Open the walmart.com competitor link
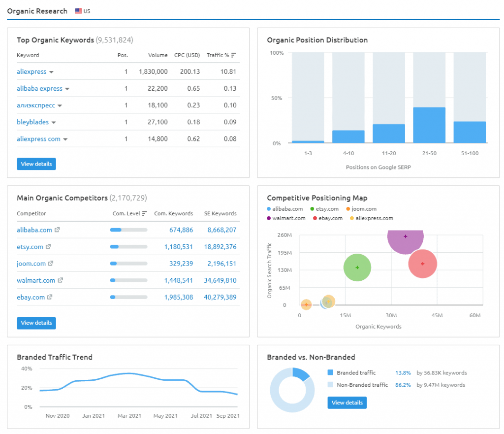This screenshot has width=504, height=434. [36, 280]
